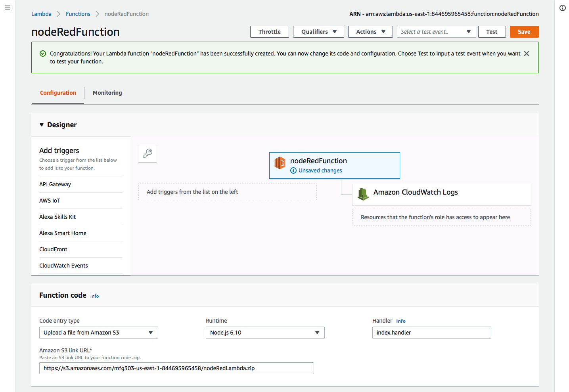Viewport: 569px width, 392px height.
Task: Click the nodeRedFunction page heading
Action: [x=75, y=32]
